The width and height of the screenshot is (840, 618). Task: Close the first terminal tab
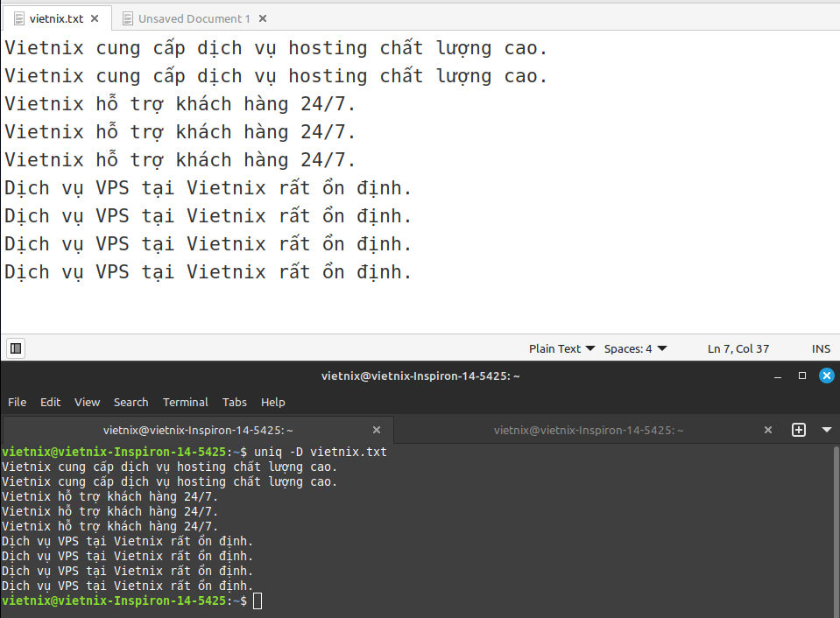[x=377, y=430]
